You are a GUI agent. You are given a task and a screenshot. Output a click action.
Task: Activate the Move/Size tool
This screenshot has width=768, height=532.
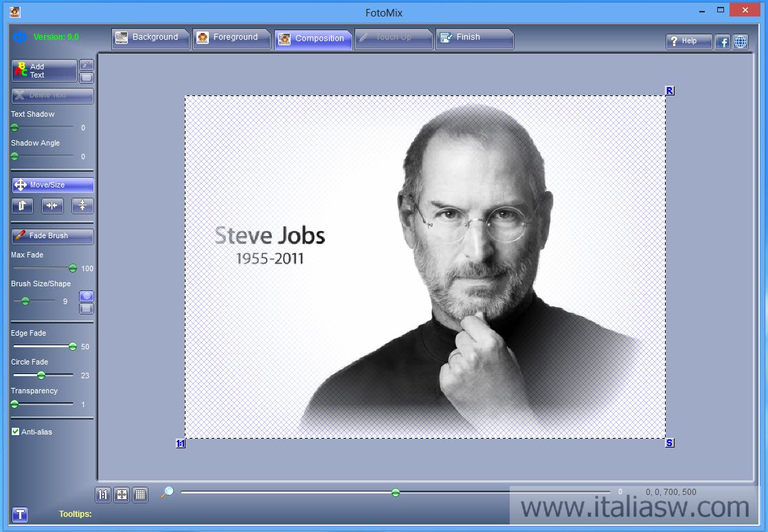(52, 185)
